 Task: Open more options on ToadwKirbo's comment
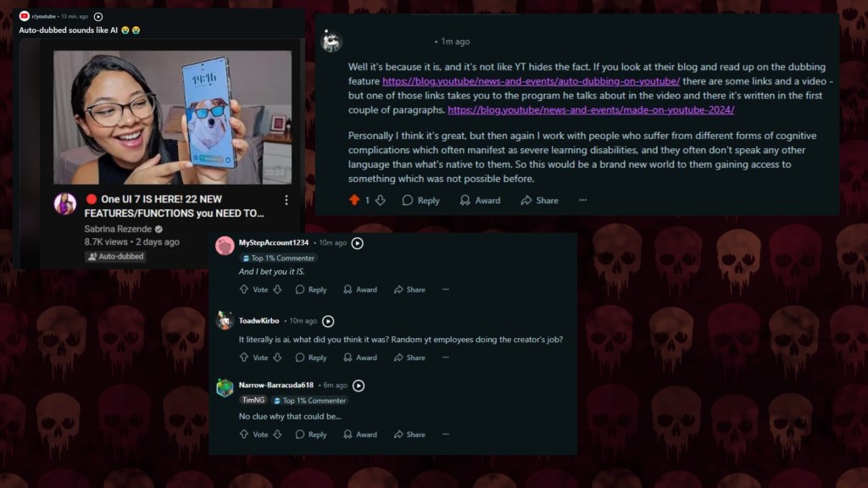click(446, 358)
